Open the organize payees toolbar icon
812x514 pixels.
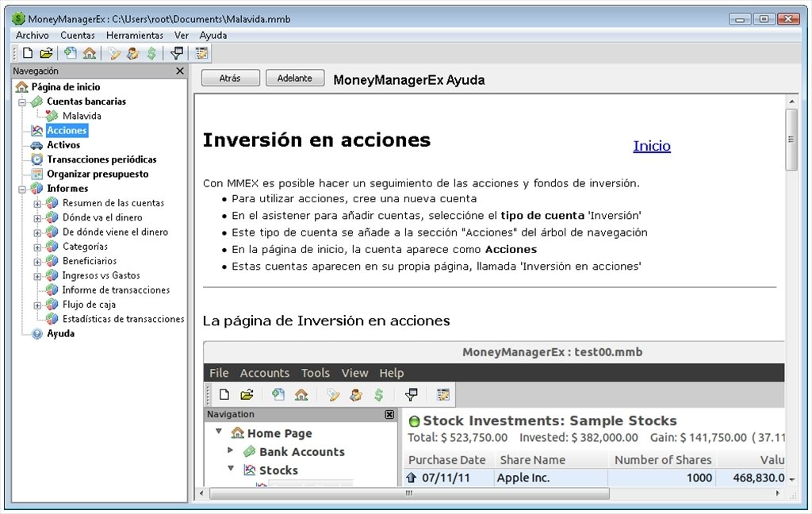pyautogui.click(x=133, y=53)
